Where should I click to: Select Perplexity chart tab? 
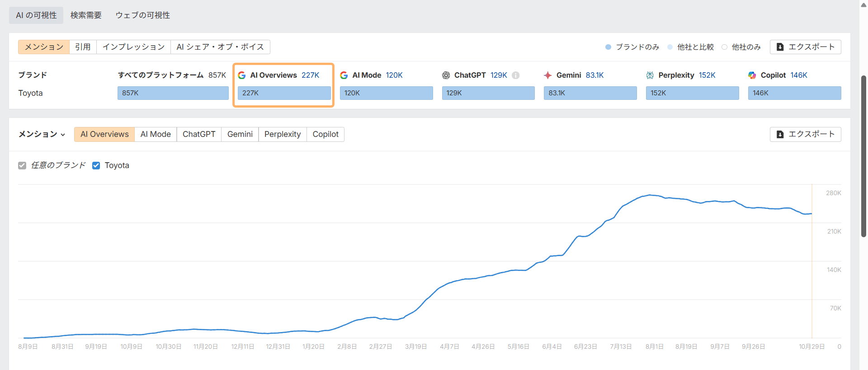coord(283,134)
